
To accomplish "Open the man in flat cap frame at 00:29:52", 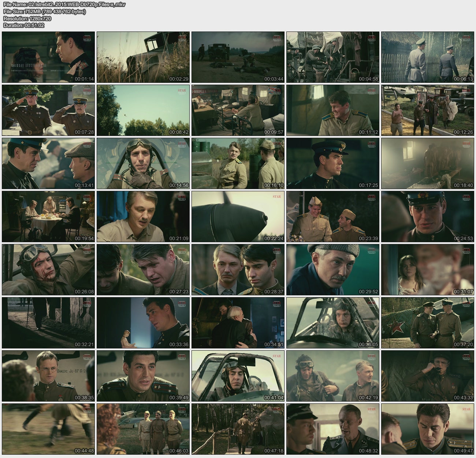I will tap(333, 270).
